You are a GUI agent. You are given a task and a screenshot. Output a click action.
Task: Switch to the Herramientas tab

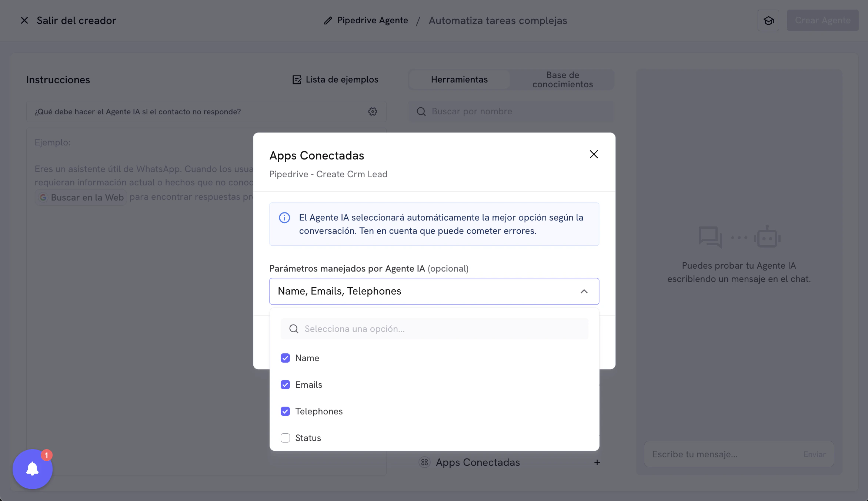pos(459,80)
